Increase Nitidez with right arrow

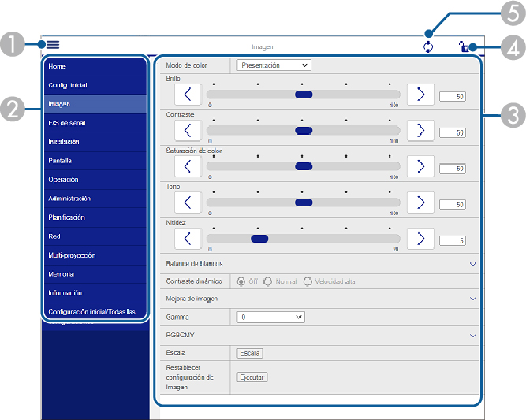(420, 238)
